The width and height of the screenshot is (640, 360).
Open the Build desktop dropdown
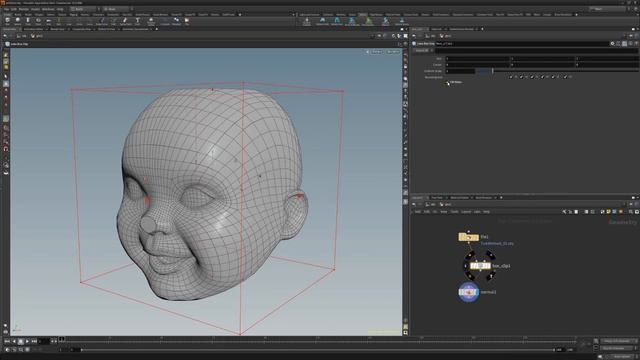83,9
